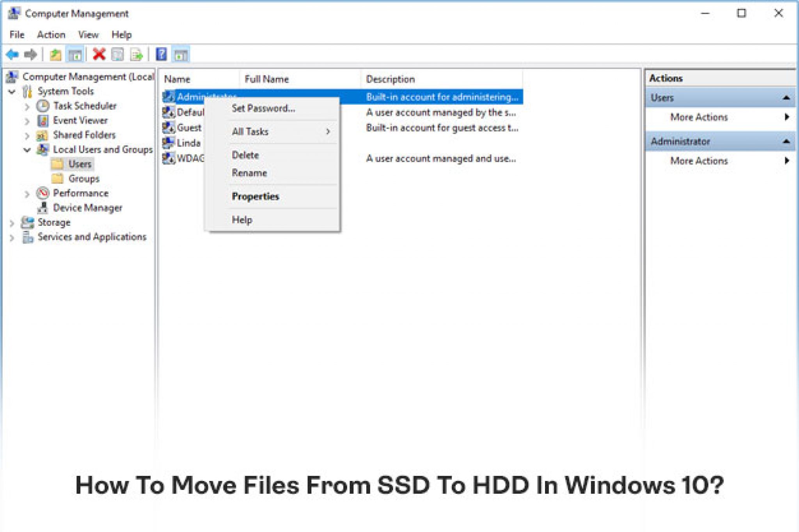This screenshot has width=799, height=532.
Task: Choose Set Password from context menu
Action: point(272,108)
